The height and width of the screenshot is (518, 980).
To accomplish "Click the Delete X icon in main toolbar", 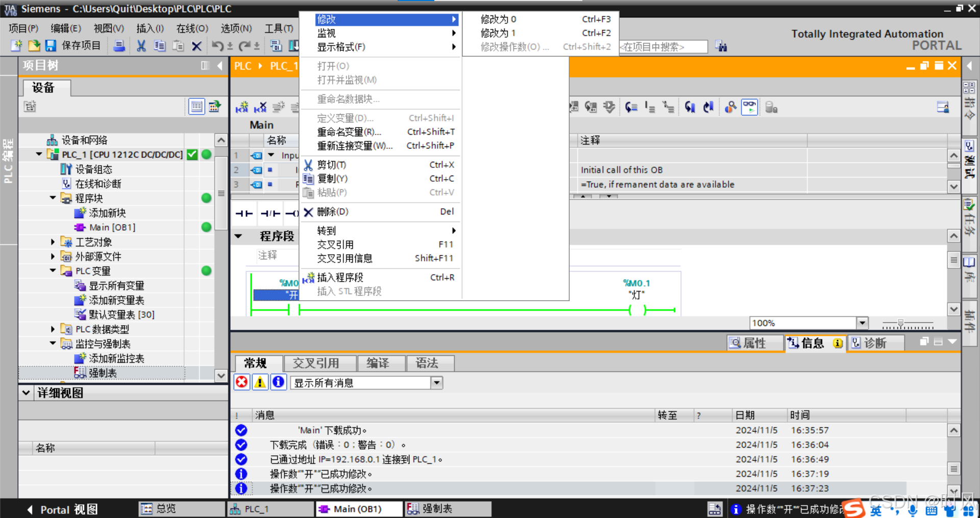I will [197, 46].
